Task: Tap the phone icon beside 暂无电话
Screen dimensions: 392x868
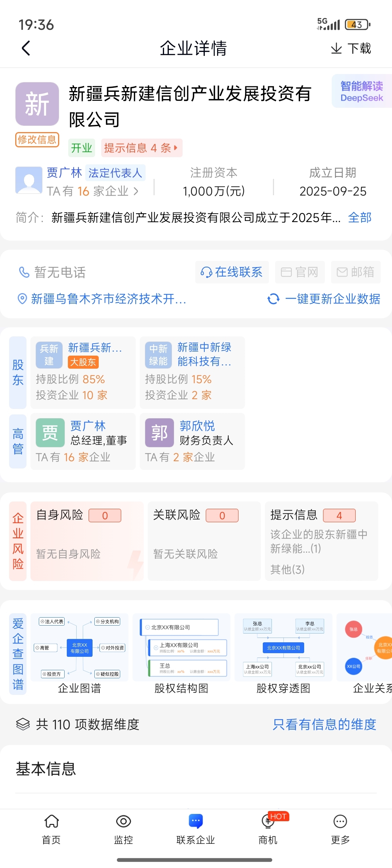Action: pos(24,272)
